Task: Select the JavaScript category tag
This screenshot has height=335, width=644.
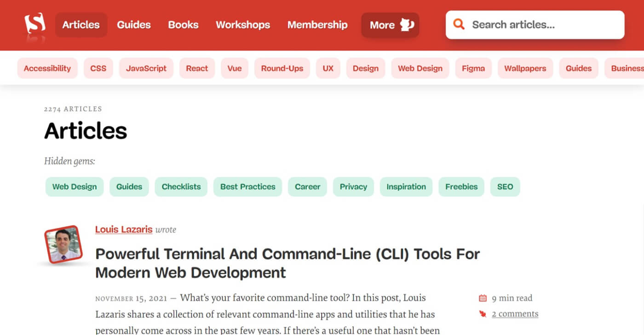Action: point(146,68)
